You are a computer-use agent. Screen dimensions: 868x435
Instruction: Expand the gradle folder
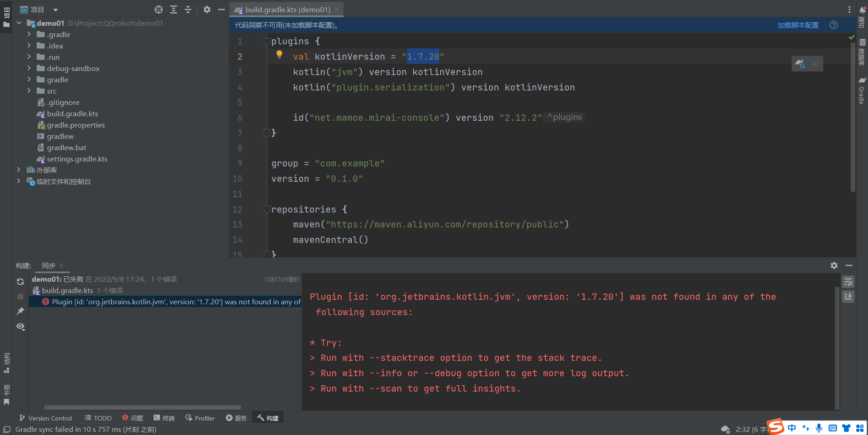pos(29,79)
